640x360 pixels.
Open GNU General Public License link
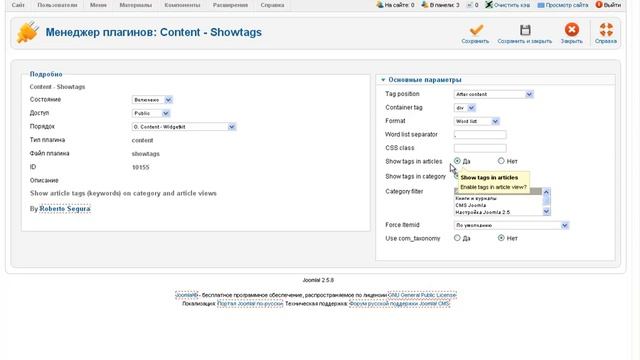pyautogui.click(x=422, y=295)
